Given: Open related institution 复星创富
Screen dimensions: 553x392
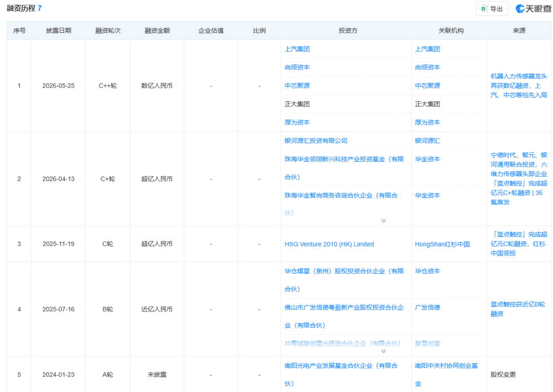Looking at the screenshot, I should [x=428, y=343].
